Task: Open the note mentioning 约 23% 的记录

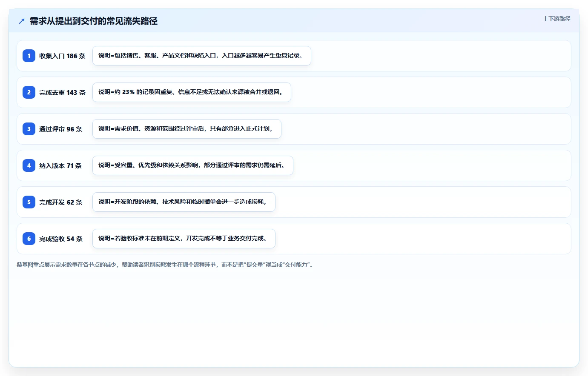Action: coord(192,92)
